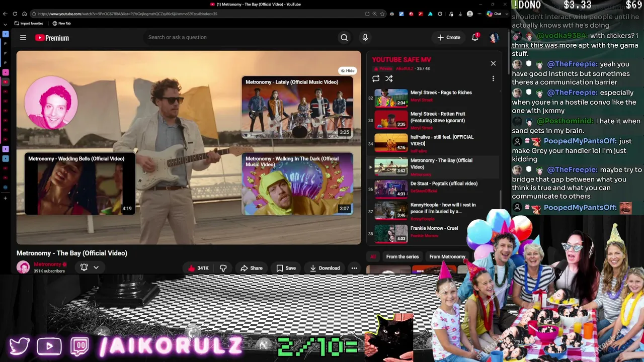Open Import favorites bookmark
644x362 pixels.
(x=29, y=23)
